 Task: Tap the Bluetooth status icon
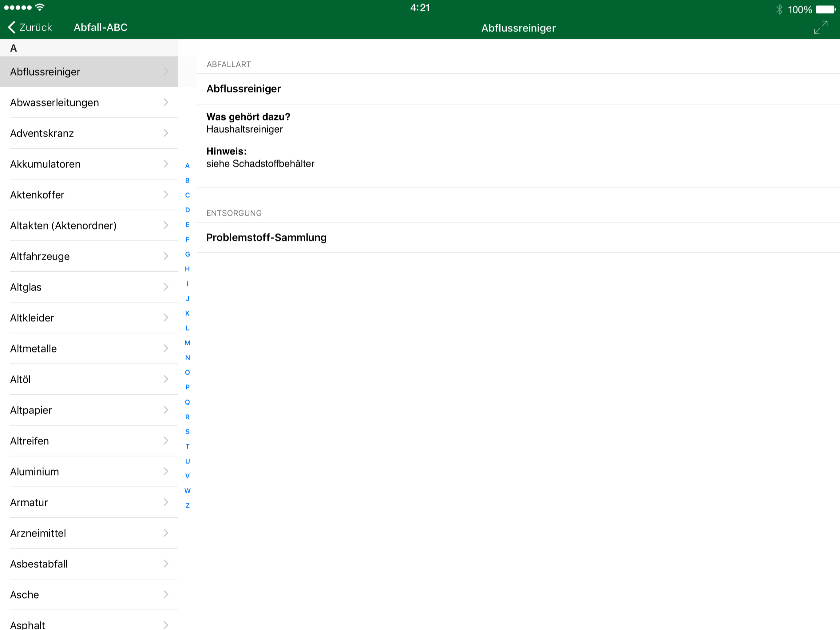click(x=779, y=9)
